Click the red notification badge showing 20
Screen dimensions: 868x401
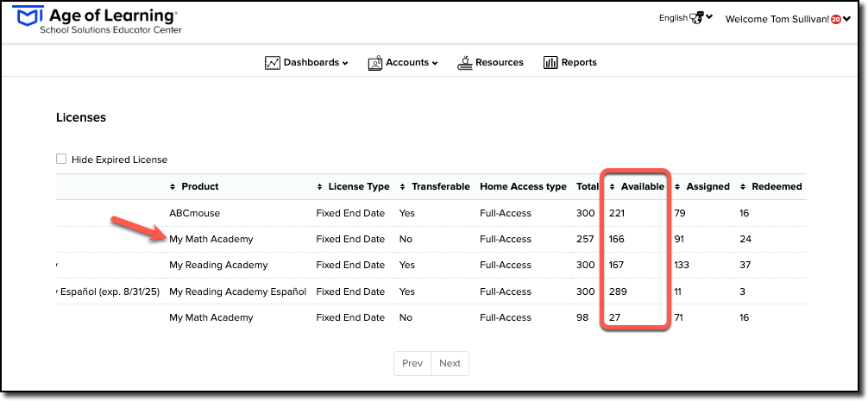836,19
